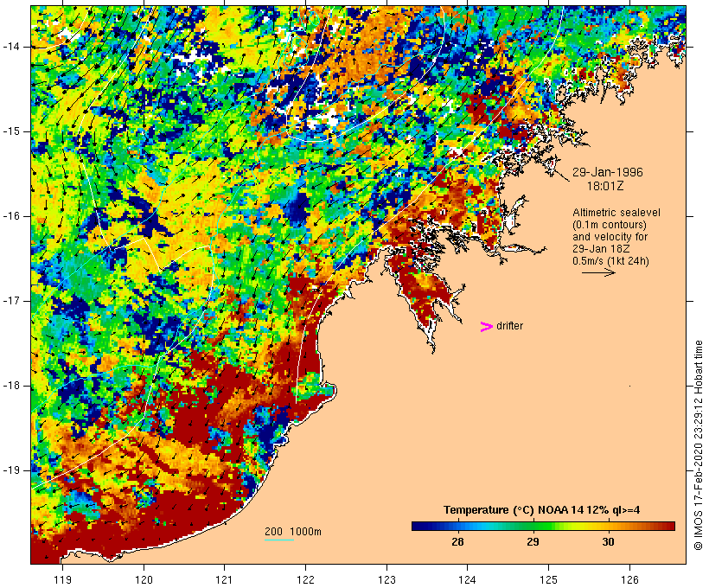This screenshot has height=588, width=709.
Task: Click the 'drifter' legend label
Action: [x=509, y=326]
